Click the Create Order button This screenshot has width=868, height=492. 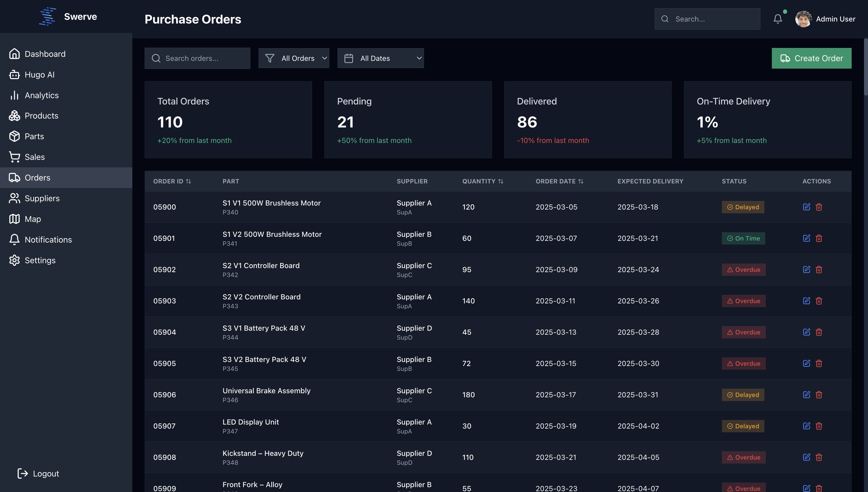click(811, 58)
